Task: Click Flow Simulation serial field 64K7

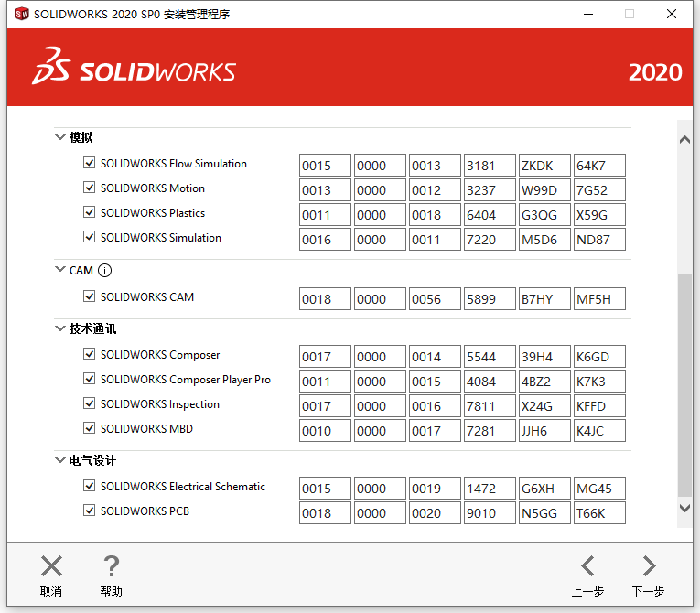Action: coord(599,166)
